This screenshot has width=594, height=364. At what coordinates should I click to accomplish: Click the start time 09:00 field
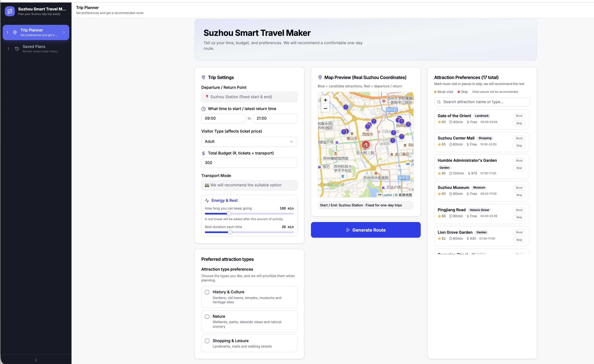tap(223, 118)
